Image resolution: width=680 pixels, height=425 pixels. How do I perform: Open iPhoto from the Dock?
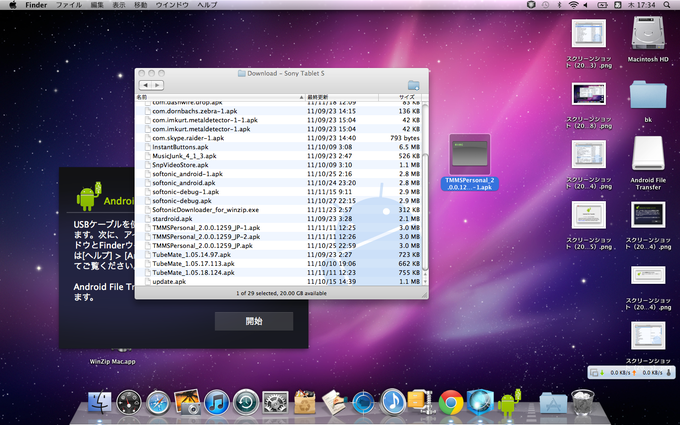tap(187, 401)
